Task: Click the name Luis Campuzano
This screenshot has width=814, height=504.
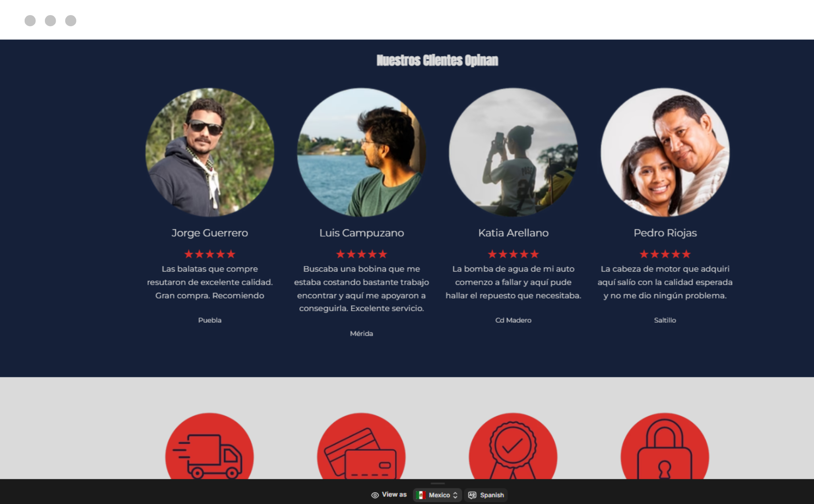Action: tap(361, 233)
